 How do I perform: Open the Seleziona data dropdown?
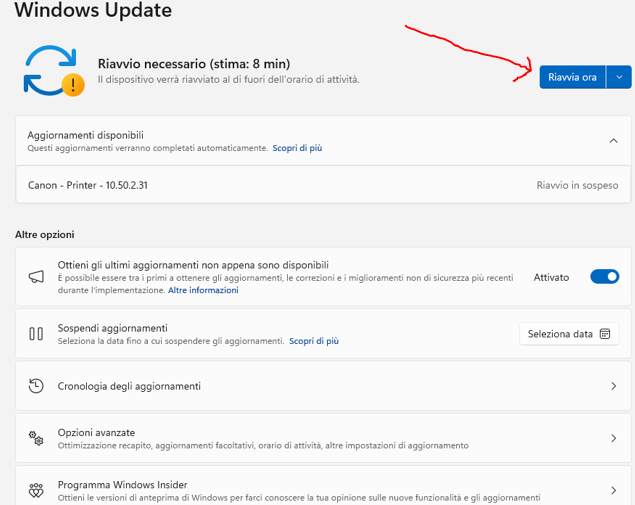569,334
